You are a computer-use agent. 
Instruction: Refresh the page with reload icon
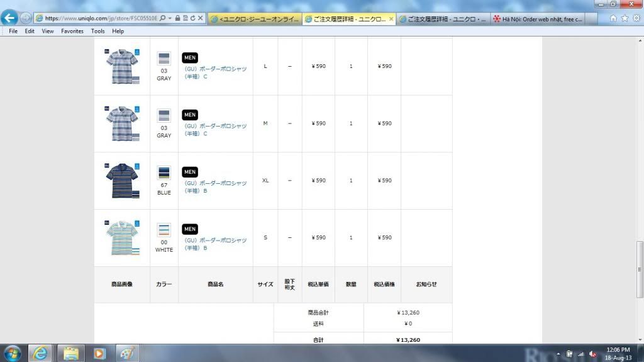click(192, 18)
